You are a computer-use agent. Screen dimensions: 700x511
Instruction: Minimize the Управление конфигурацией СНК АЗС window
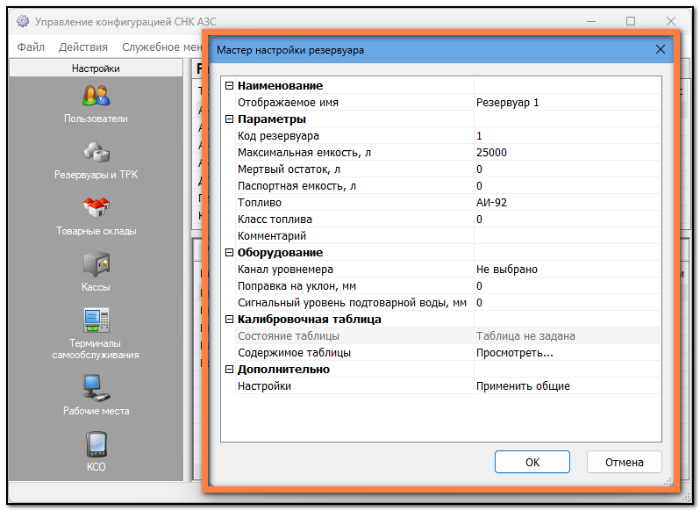pyautogui.click(x=591, y=21)
